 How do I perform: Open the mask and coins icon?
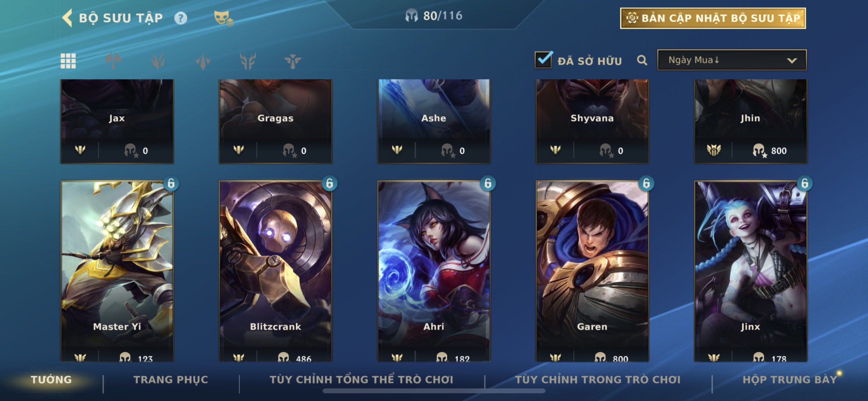(223, 18)
